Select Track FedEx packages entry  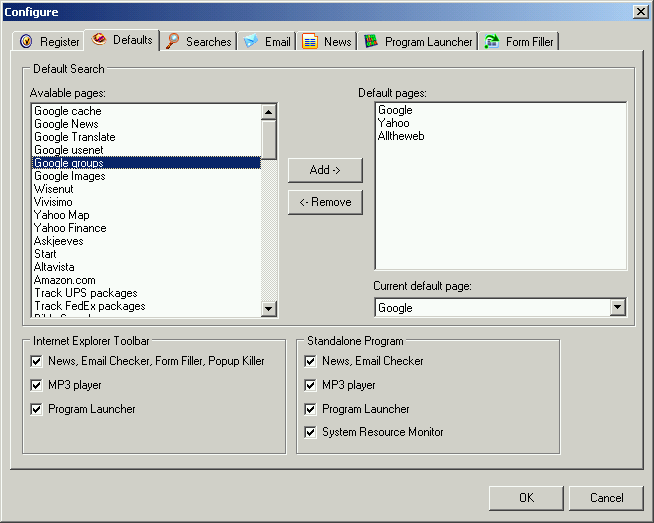coord(146,306)
